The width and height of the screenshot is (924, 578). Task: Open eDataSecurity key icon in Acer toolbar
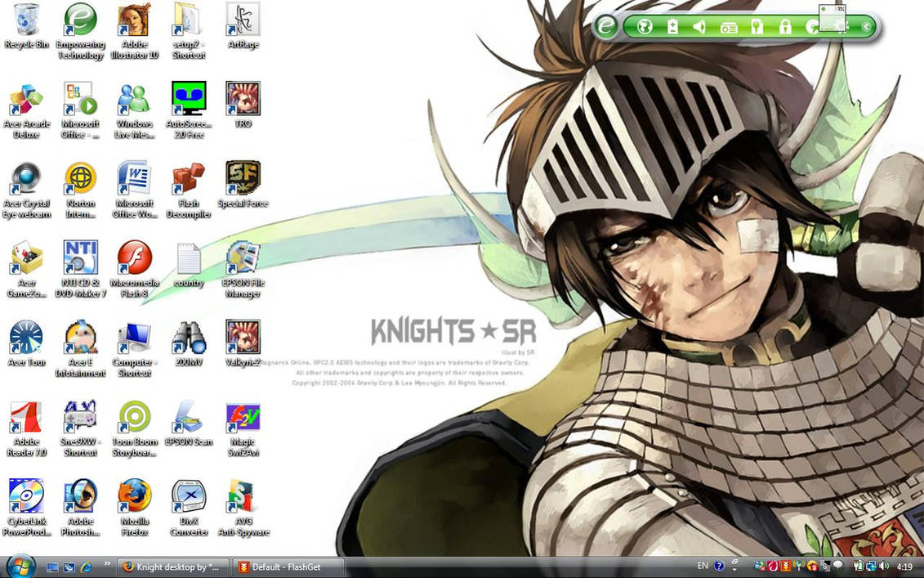pyautogui.click(x=757, y=26)
